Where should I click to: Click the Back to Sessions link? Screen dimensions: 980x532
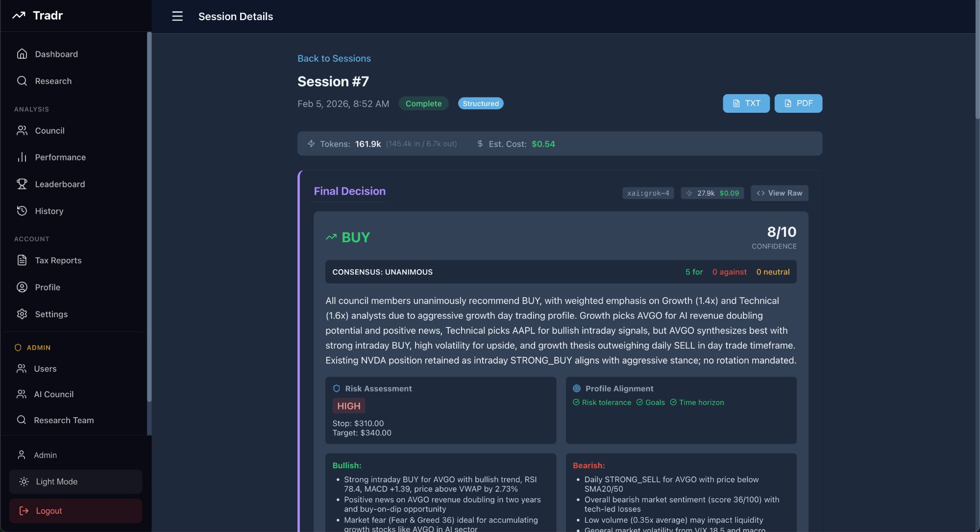click(334, 58)
